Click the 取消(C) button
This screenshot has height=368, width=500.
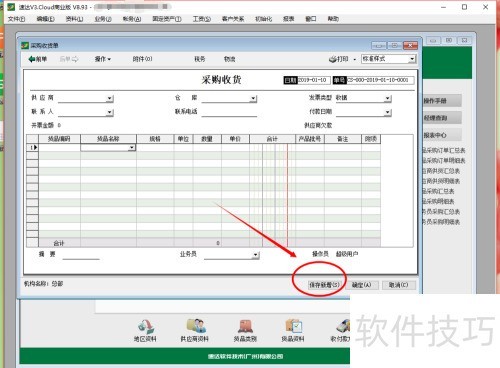point(398,285)
